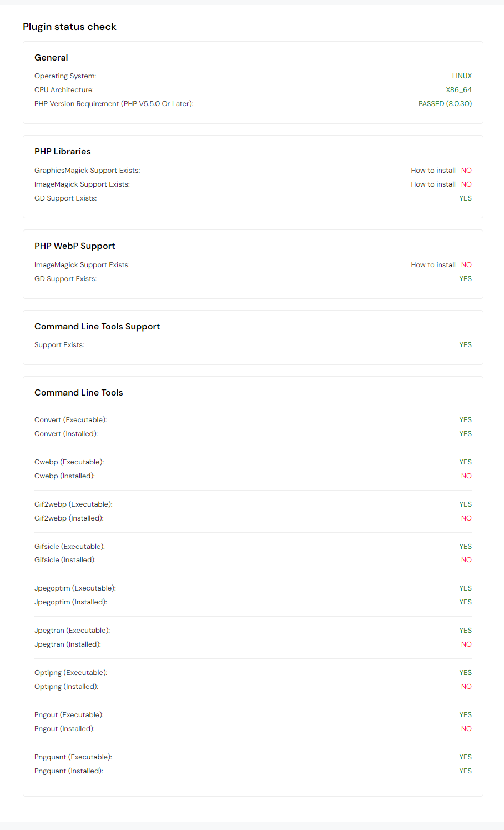Screen dimensions: 504x830
Task: Open How to install link for GraphicsMagick
Action: pos(433,171)
